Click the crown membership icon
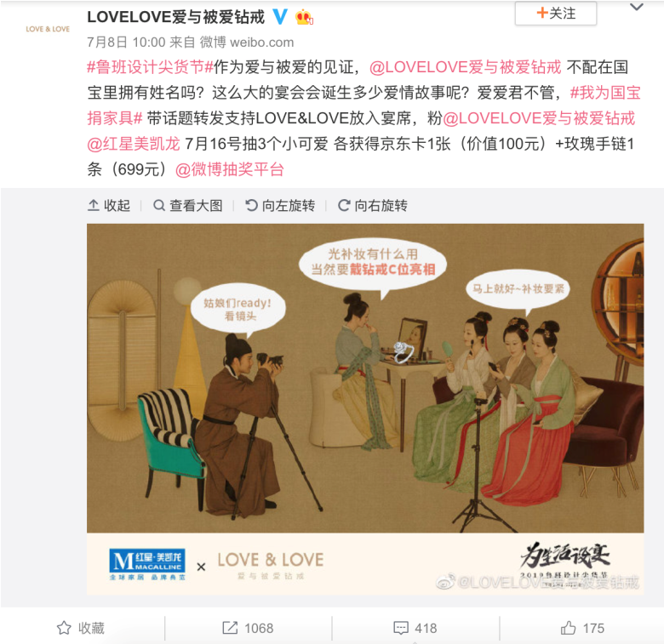Viewport: 664px width, 644px height. [x=304, y=17]
